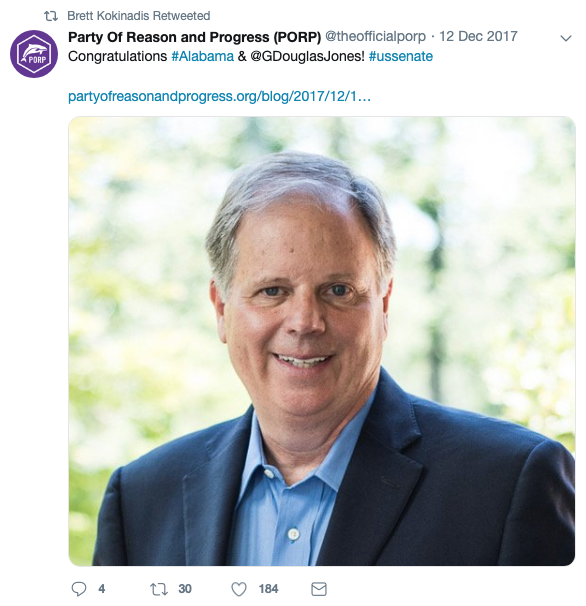Click the Party Of Reason and Progress account name
Viewport: 586px width, 606px height.
click(x=194, y=37)
